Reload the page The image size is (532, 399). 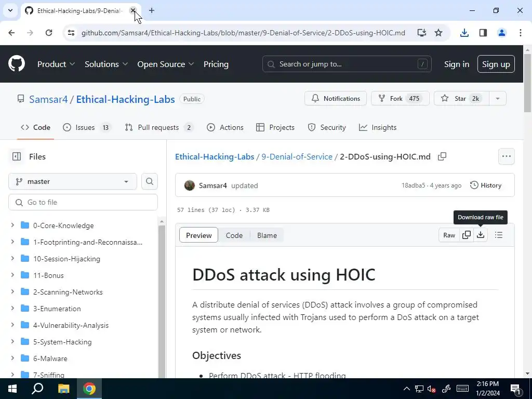click(x=49, y=33)
